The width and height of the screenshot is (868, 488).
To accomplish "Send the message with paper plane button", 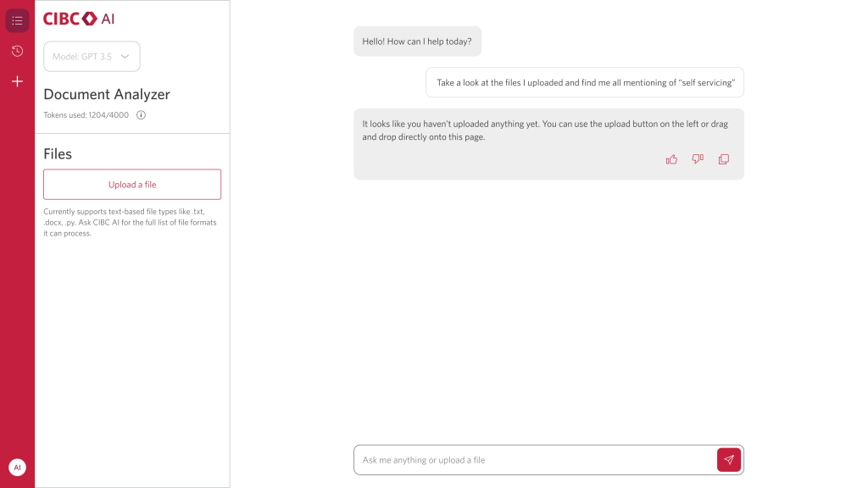I will [728, 460].
